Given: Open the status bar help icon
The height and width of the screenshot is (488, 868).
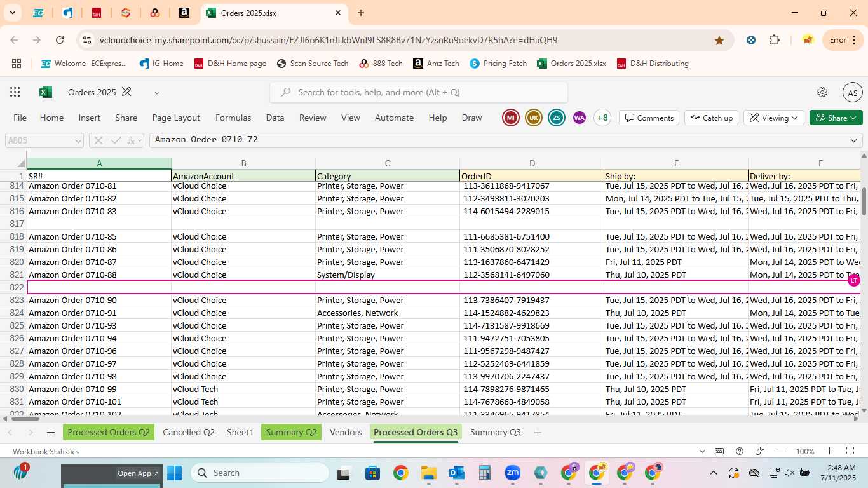Looking at the screenshot, I should (740, 451).
